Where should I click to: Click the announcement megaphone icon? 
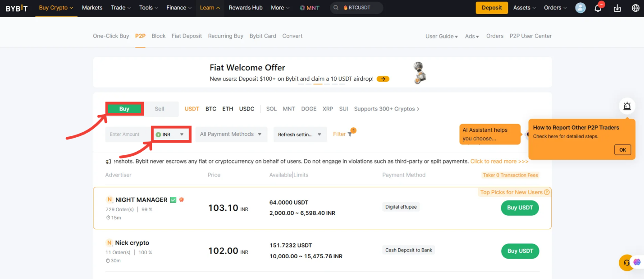click(108, 161)
